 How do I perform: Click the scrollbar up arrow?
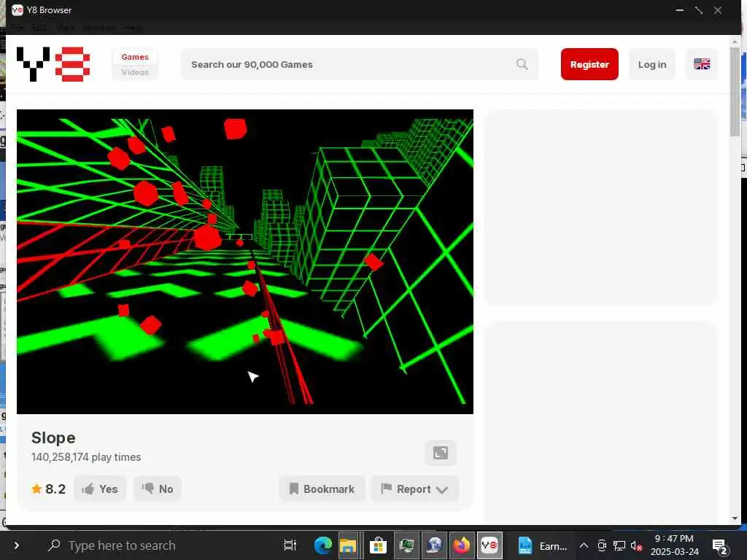(x=735, y=42)
